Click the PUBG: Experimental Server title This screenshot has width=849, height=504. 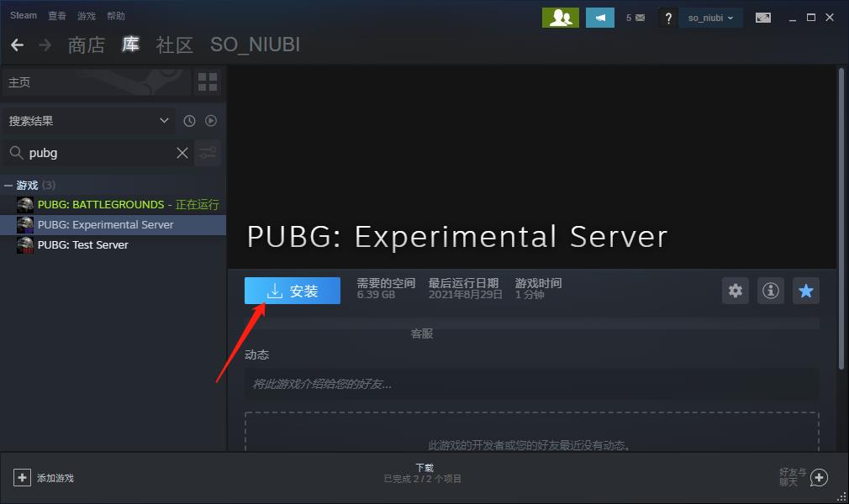457,237
